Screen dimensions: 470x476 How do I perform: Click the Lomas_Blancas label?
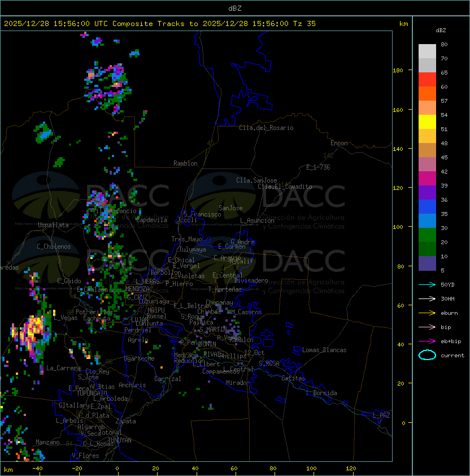[x=324, y=350]
